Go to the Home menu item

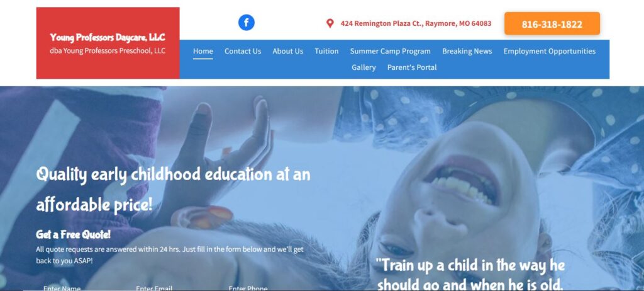(x=203, y=51)
